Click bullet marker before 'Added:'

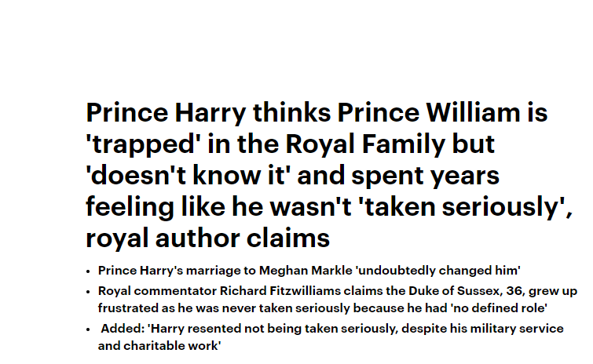[88, 329]
